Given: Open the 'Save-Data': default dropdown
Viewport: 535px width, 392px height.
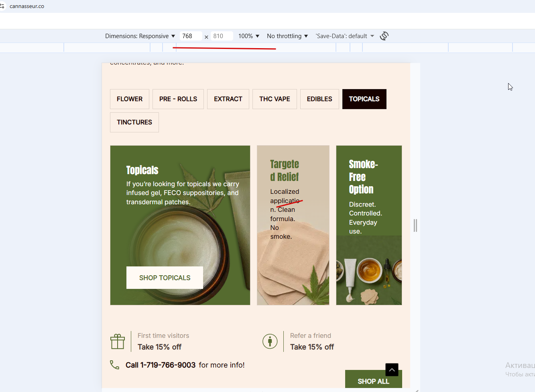Looking at the screenshot, I should [x=345, y=36].
